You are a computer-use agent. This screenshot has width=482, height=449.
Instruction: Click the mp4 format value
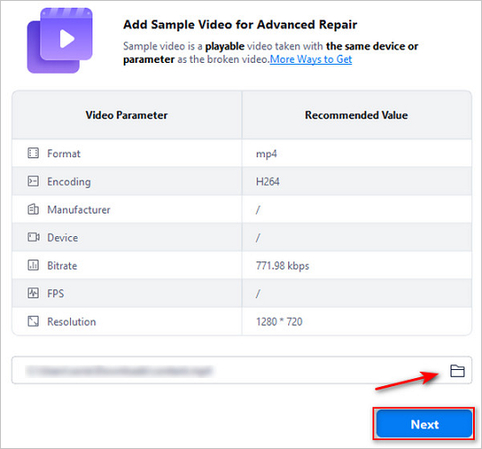coord(266,154)
